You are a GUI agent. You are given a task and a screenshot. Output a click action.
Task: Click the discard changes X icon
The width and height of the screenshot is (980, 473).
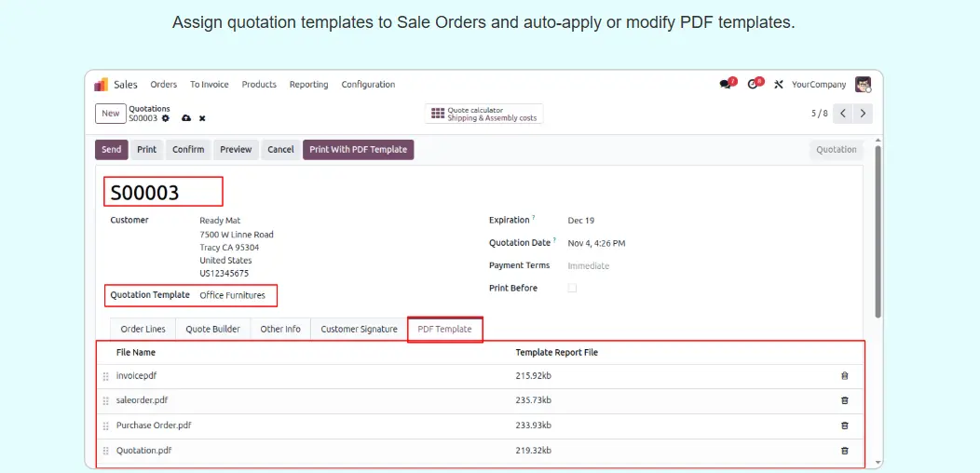click(202, 118)
